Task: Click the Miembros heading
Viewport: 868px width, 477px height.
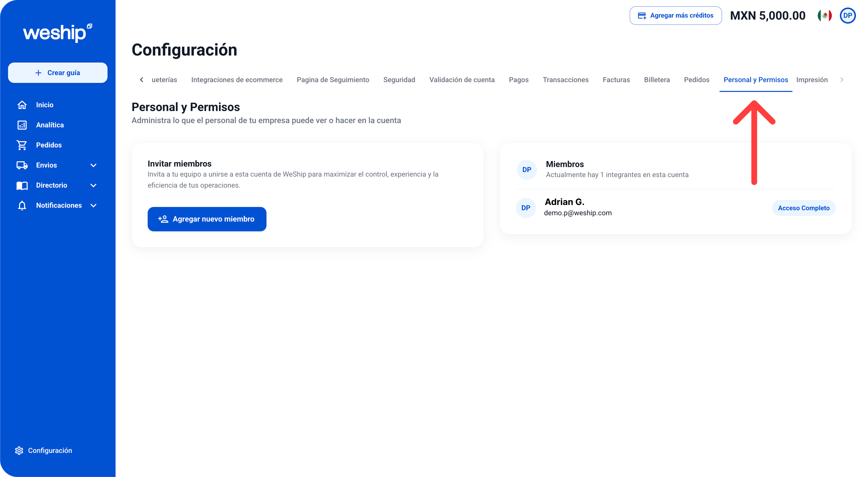Action: point(565,164)
